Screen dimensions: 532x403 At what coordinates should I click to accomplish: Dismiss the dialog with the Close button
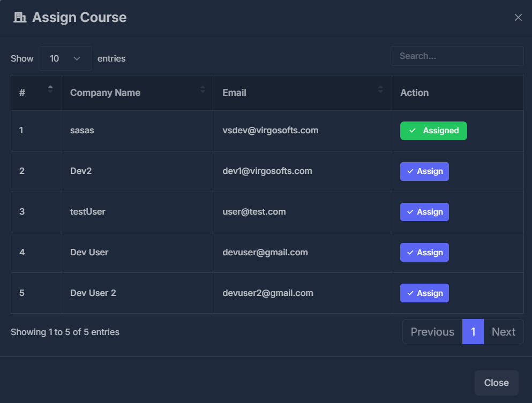point(496,383)
